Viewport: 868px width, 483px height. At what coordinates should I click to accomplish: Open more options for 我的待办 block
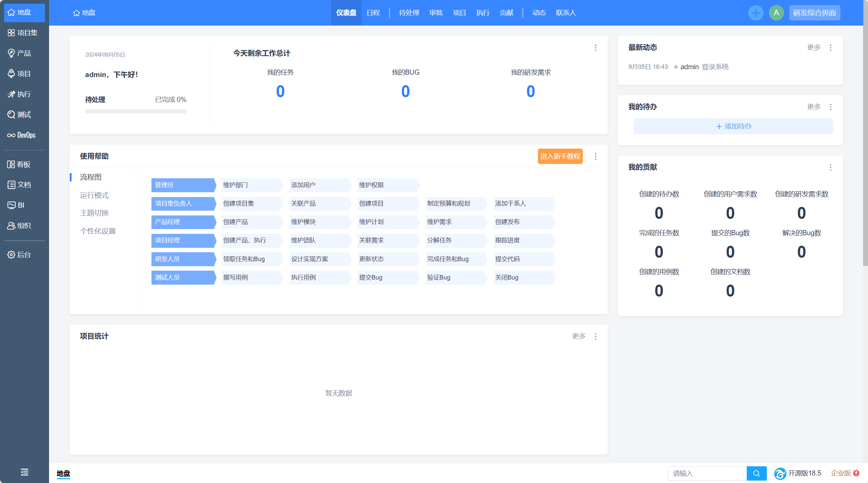pyautogui.click(x=831, y=107)
